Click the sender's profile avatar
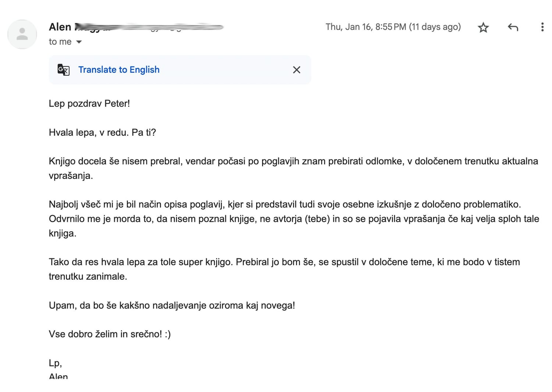The height and width of the screenshot is (392, 552). tap(22, 34)
